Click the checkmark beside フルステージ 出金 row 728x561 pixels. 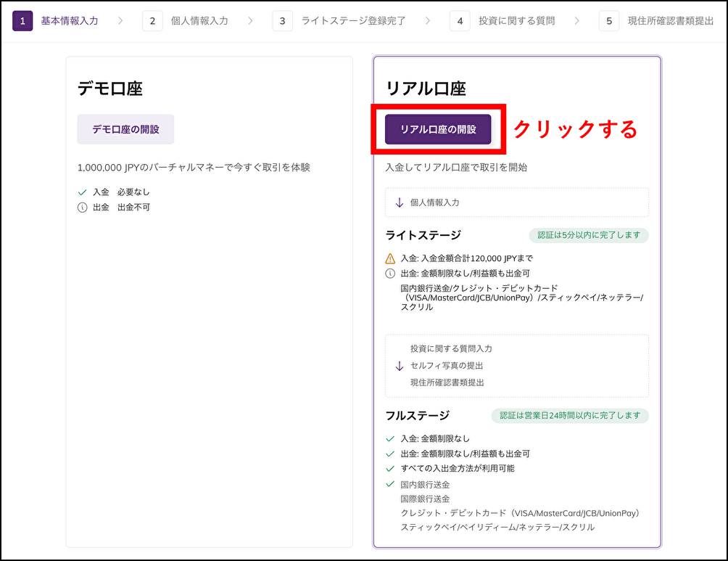pyautogui.click(x=390, y=454)
